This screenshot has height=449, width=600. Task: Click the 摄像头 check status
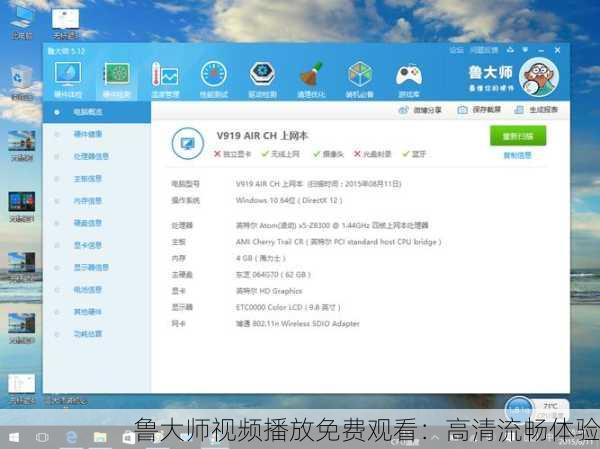tap(328, 154)
